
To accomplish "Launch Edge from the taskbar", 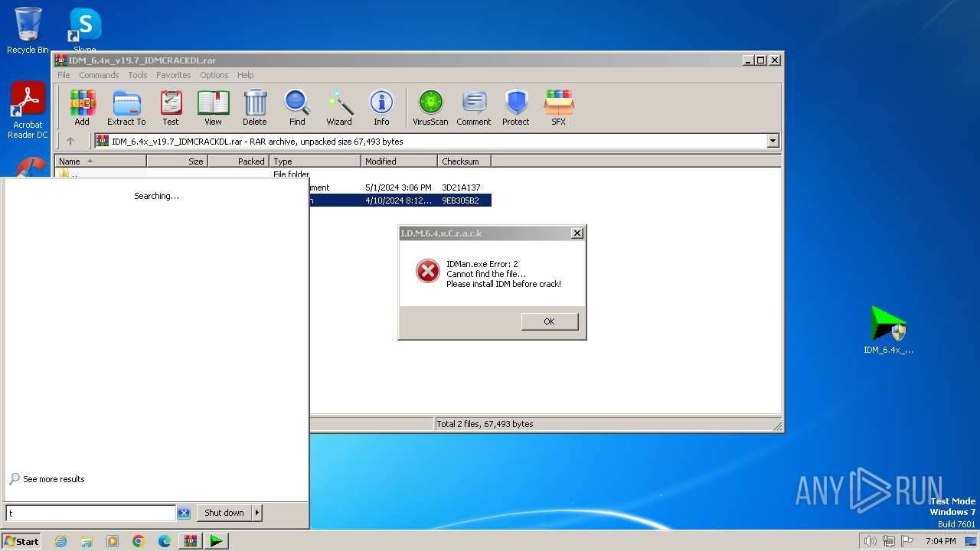I will click(x=165, y=541).
